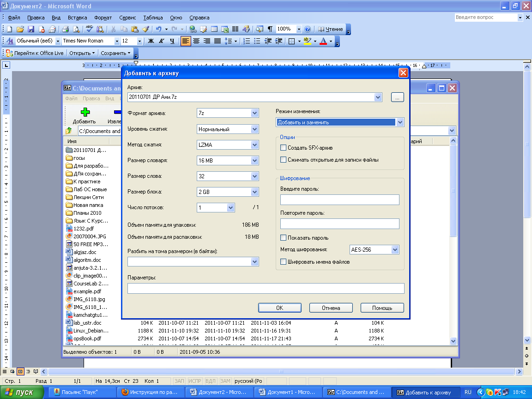Image resolution: width=532 pixels, height=399 pixels.
Task: Open Режим изменения dropdown
Action: tap(400, 122)
